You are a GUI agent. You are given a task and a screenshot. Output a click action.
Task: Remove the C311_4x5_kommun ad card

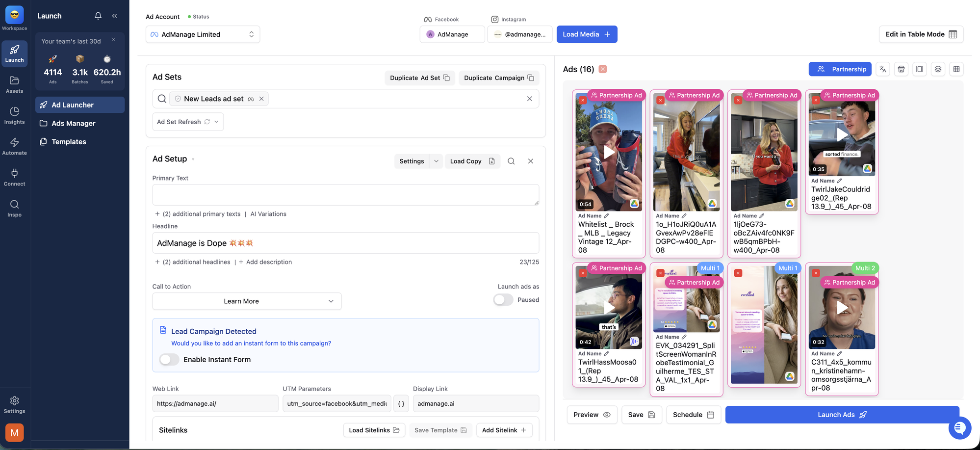click(816, 273)
